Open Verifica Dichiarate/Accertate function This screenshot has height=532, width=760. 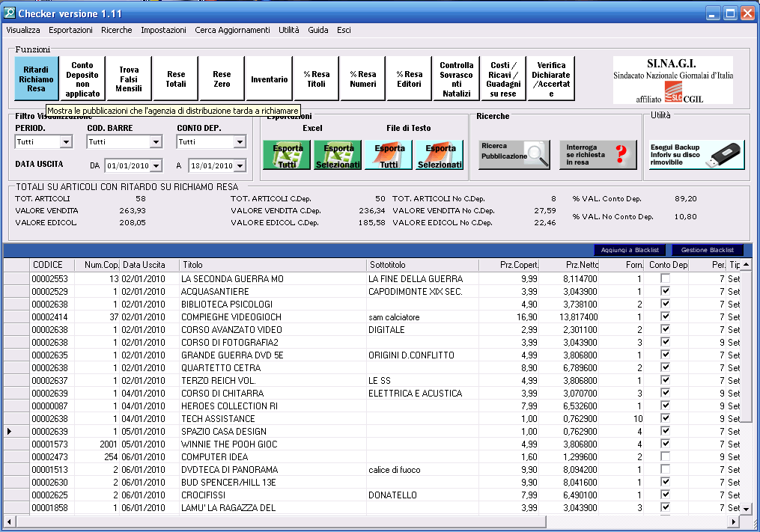(x=551, y=79)
